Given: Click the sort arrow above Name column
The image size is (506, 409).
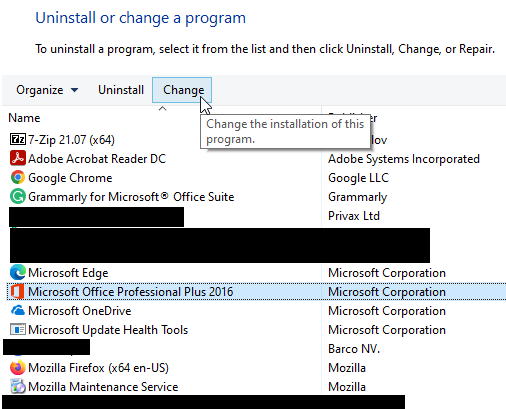Looking at the screenshot, I should [162, 109].
